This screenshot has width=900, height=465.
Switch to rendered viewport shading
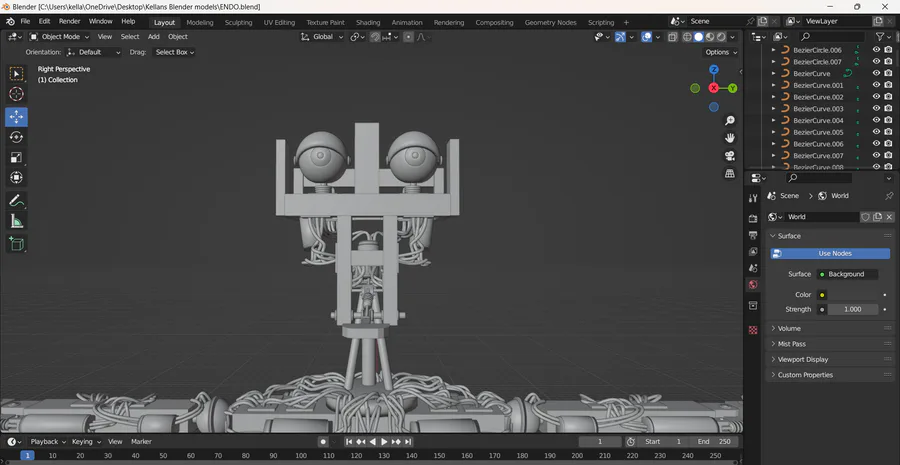tap(721, 37)
